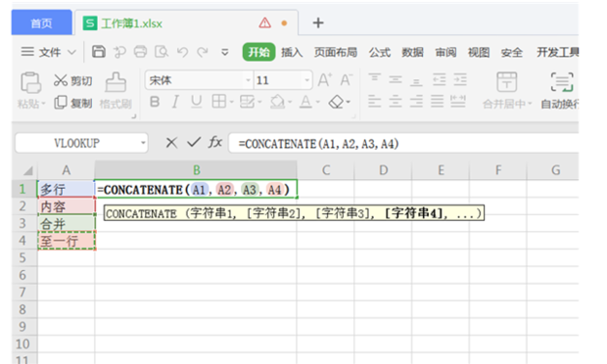Decrease indent icon
The width and height of the screenshot is (607, 364).
439,79
